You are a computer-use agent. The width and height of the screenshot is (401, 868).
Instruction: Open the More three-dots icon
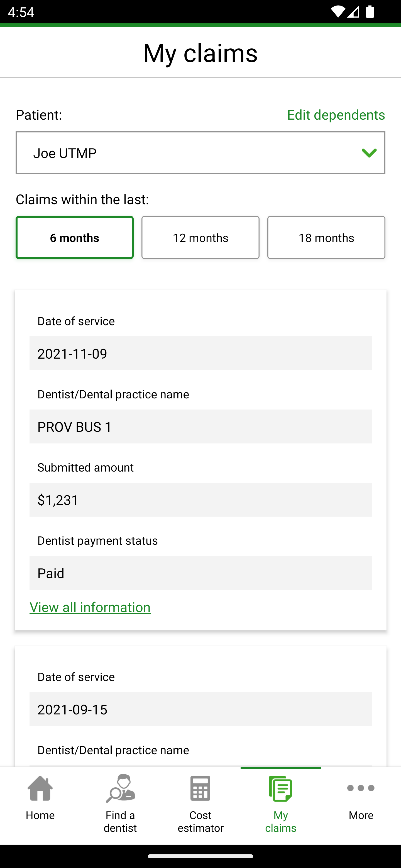(361, 788)
